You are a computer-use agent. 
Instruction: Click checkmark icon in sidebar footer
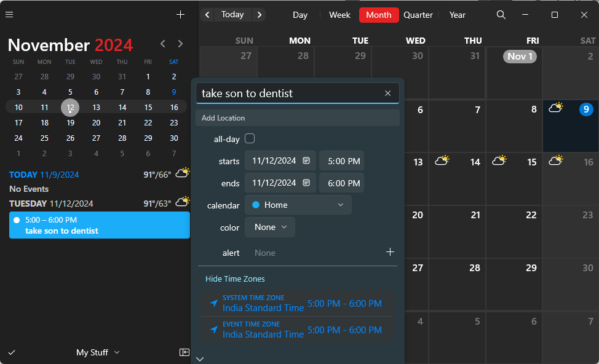pyautogui.click(x=11, y=352)
